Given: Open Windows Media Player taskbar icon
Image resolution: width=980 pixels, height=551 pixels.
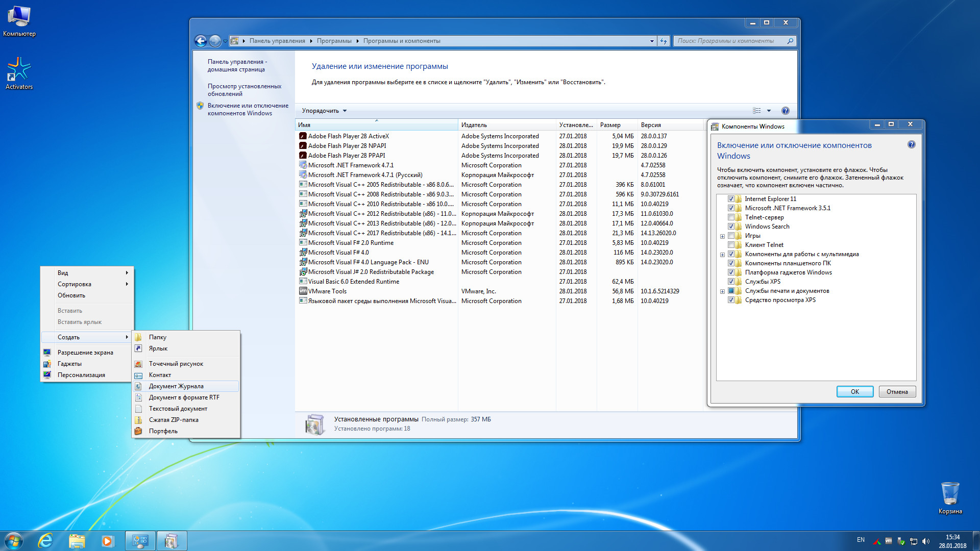Looking at the screenshot, I should coord(107,541).
